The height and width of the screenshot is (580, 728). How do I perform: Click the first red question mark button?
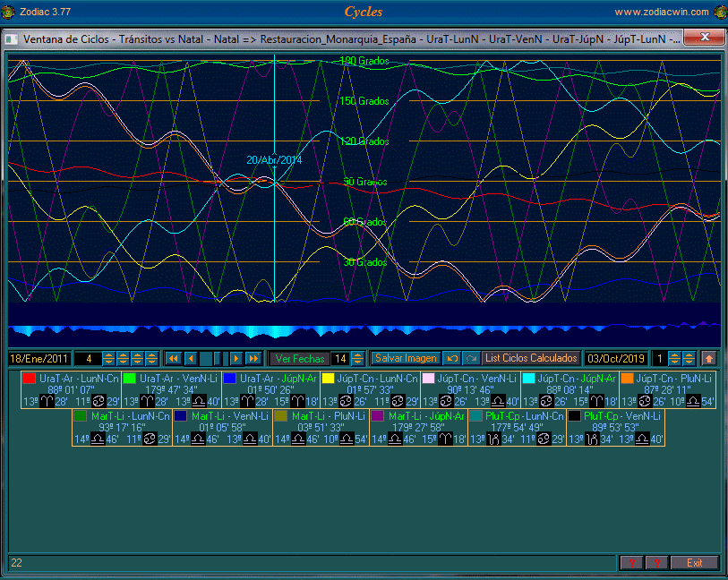(631, 563)
